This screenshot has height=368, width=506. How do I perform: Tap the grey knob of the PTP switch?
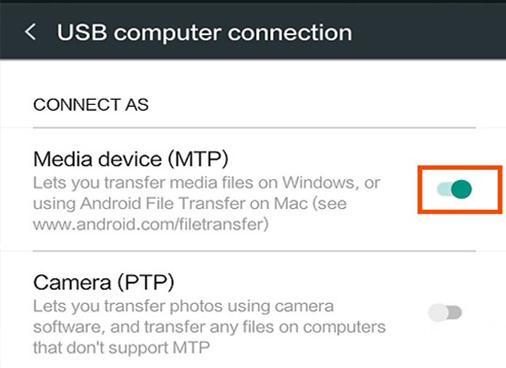click(x=438, y=313)
